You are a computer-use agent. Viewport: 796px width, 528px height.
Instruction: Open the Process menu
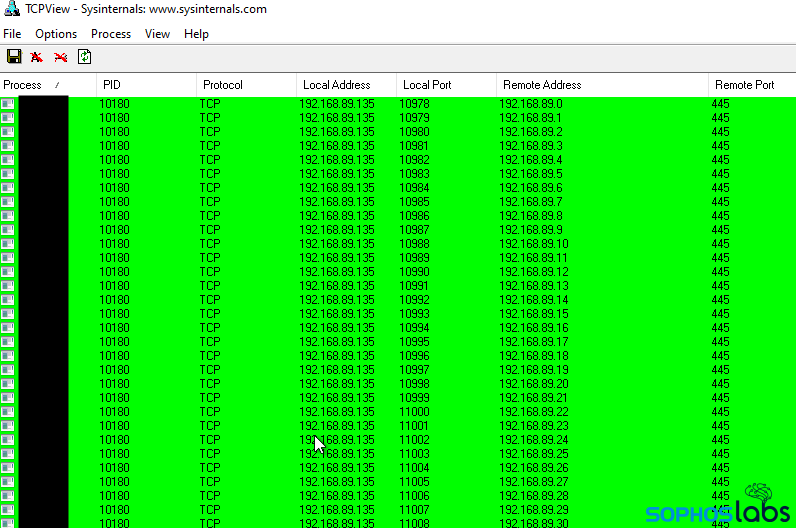(111, 34)
